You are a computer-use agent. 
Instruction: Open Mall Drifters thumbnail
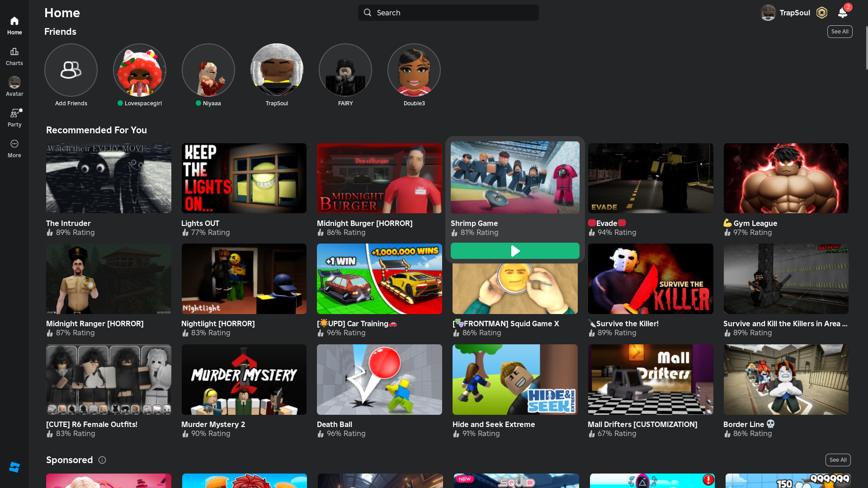point(651,380)
